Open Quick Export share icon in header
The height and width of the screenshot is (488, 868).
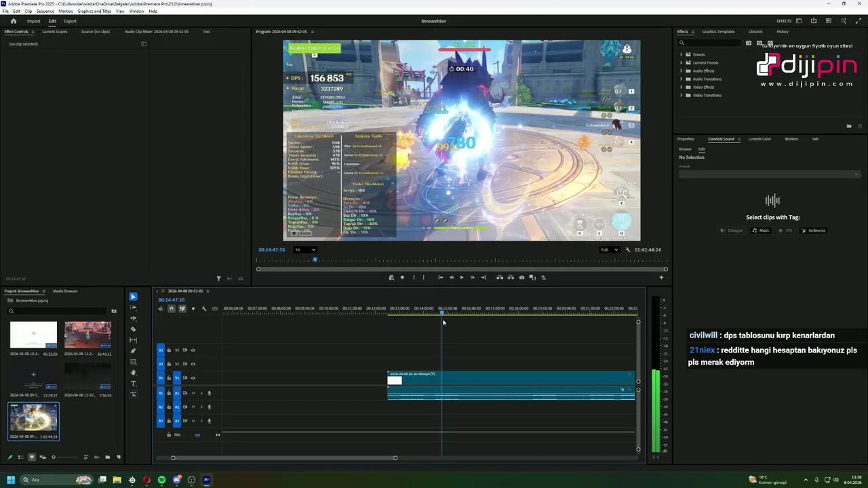coord(814,21)
